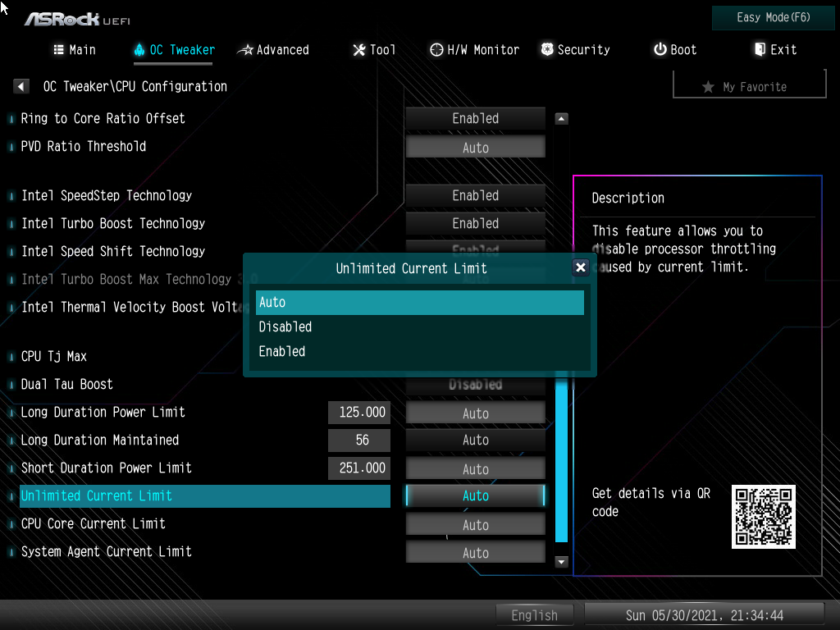Close the Unlimited Current Limit popup

point(580,267)
